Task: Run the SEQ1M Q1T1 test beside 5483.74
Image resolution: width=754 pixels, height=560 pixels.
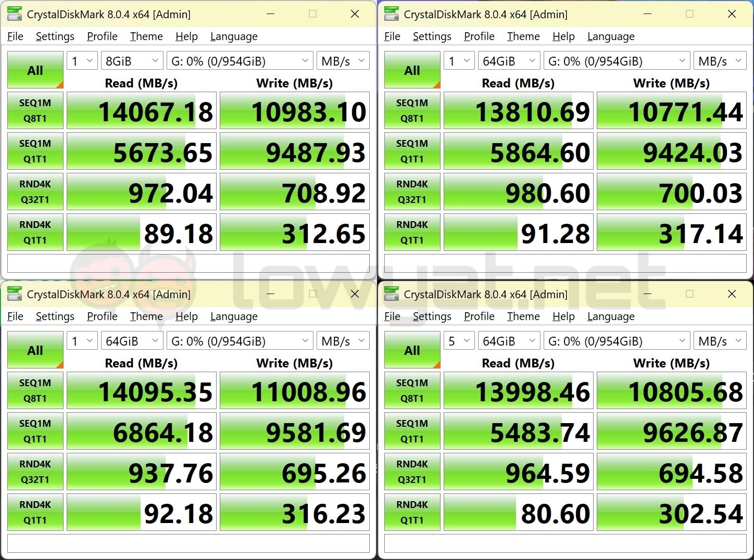Action: [412, 431]
